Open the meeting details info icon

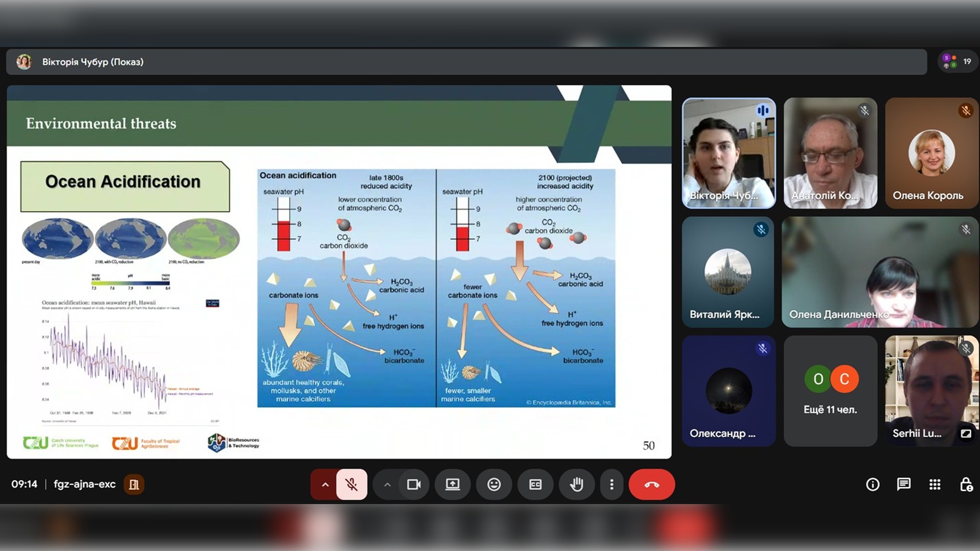pos(872,485)
